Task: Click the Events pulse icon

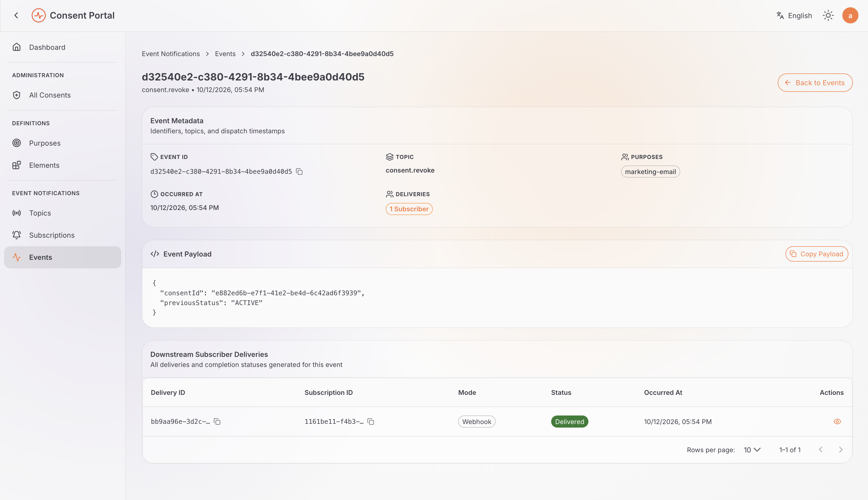Action: tap(17, 257)
